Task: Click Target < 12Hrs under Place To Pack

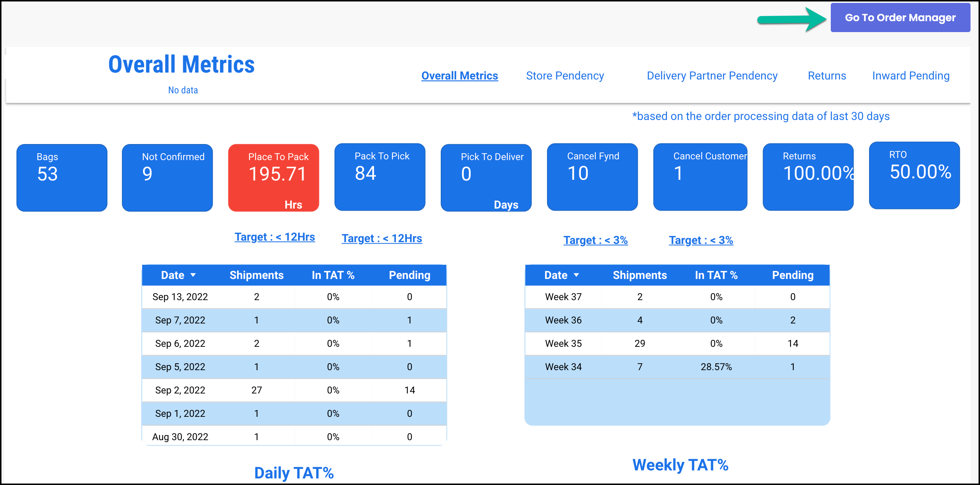Action: 275,237
